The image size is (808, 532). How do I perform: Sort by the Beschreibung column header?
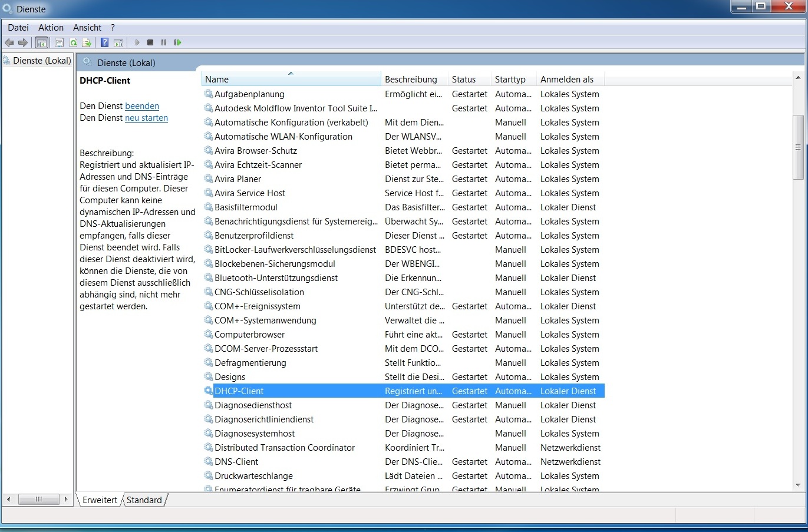(415, 80)
